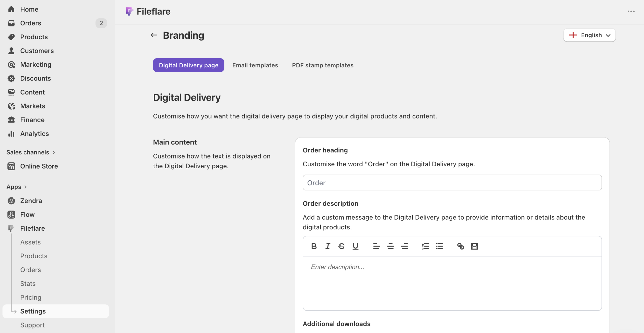
Task: Toggle bold formatting in description editor
Action: pos(314,246)
